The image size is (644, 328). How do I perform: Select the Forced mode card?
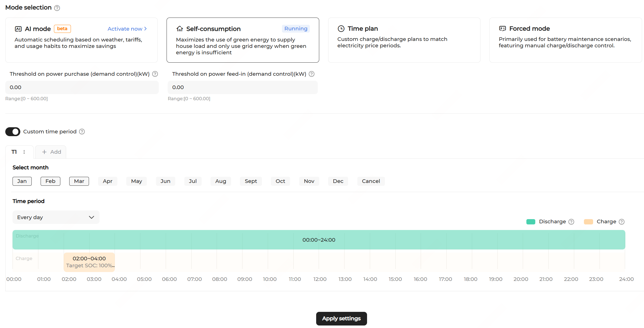coord(565,40)
